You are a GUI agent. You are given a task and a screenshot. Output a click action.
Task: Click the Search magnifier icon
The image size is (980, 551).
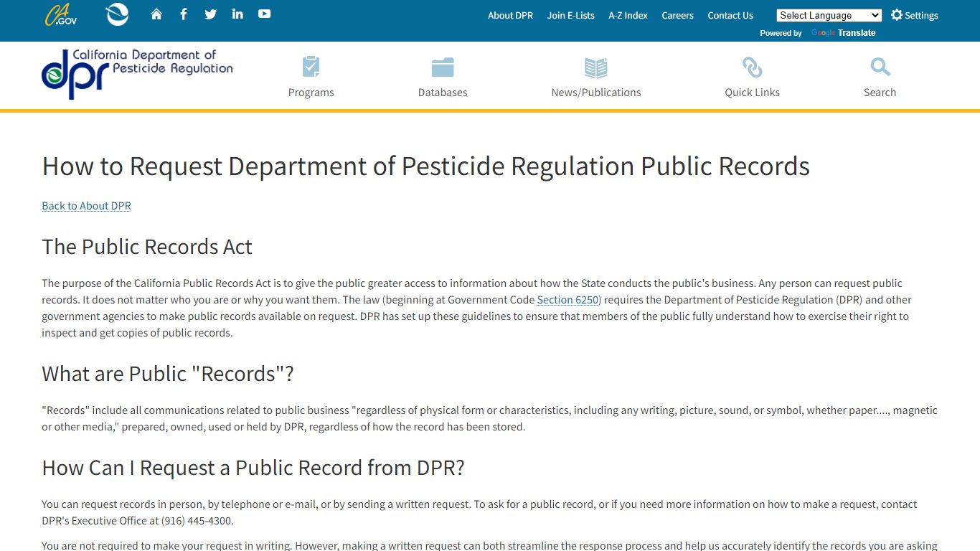click(880, 67)
